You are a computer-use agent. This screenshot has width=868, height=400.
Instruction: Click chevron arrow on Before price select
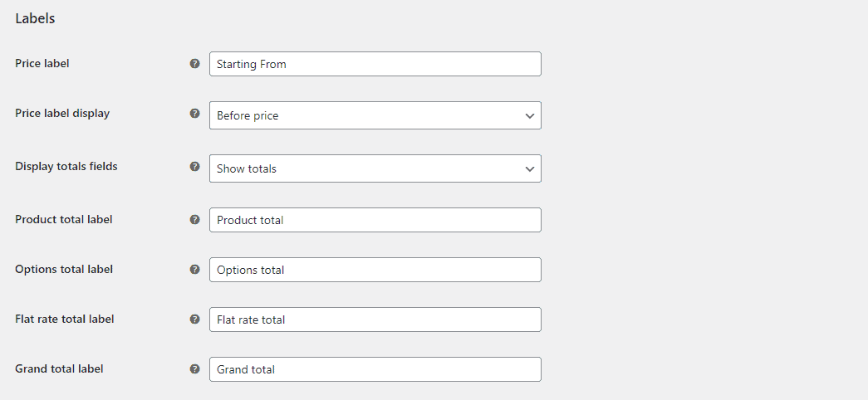[x=530, y=116]
